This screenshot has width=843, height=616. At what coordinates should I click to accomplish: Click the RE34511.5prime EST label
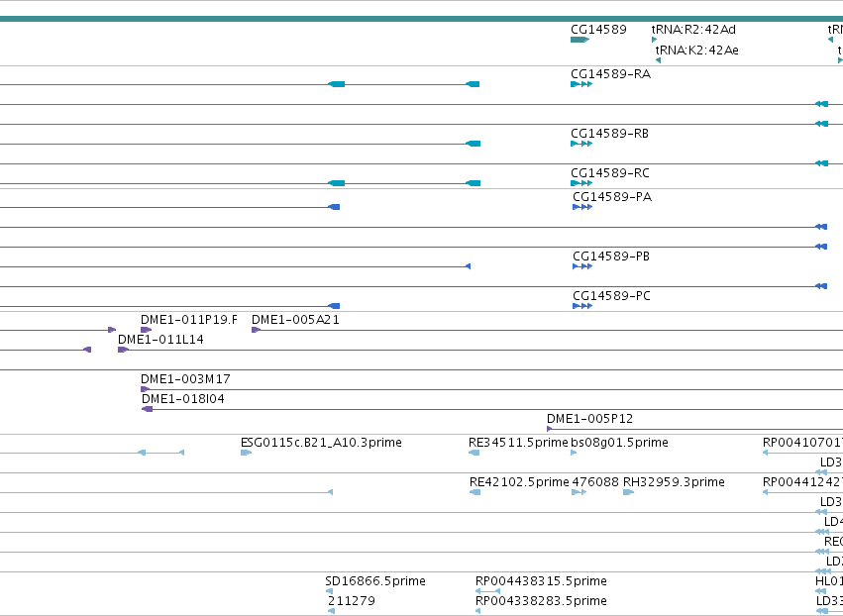518,443
